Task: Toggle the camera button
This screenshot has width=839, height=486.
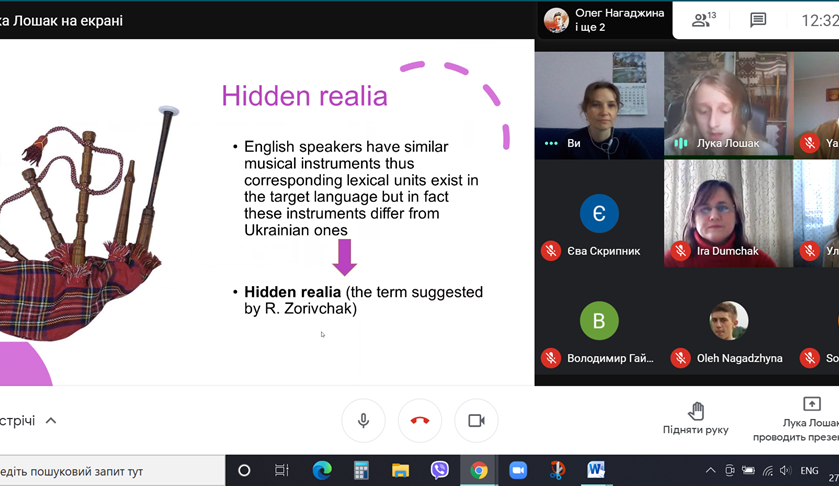Action: point(476,421)
